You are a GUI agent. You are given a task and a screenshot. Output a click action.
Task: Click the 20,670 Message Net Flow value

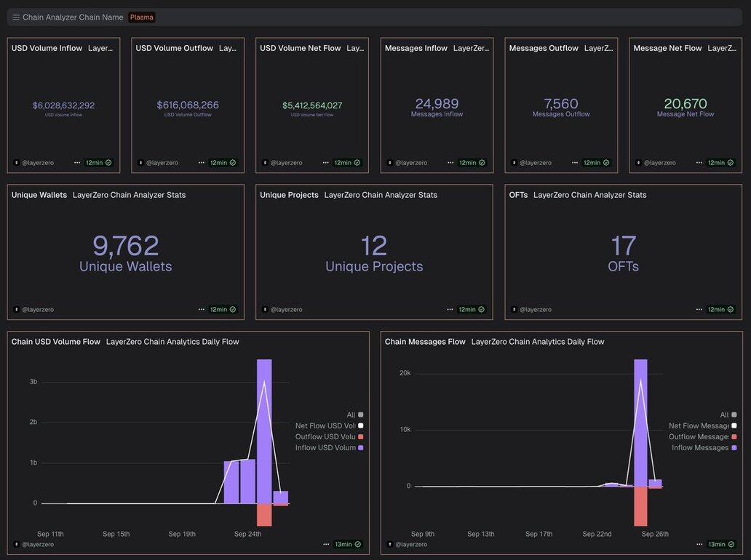(x=686, y=103)
